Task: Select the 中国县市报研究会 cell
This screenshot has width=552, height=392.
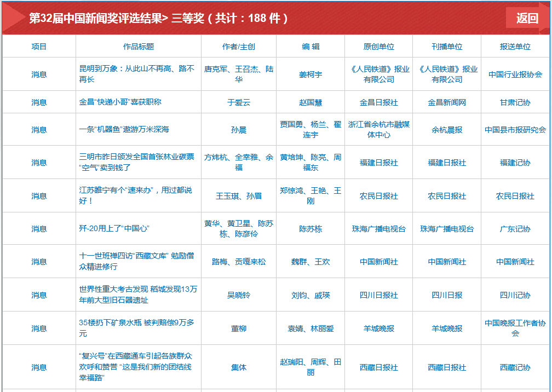Action: pos(515,130)
